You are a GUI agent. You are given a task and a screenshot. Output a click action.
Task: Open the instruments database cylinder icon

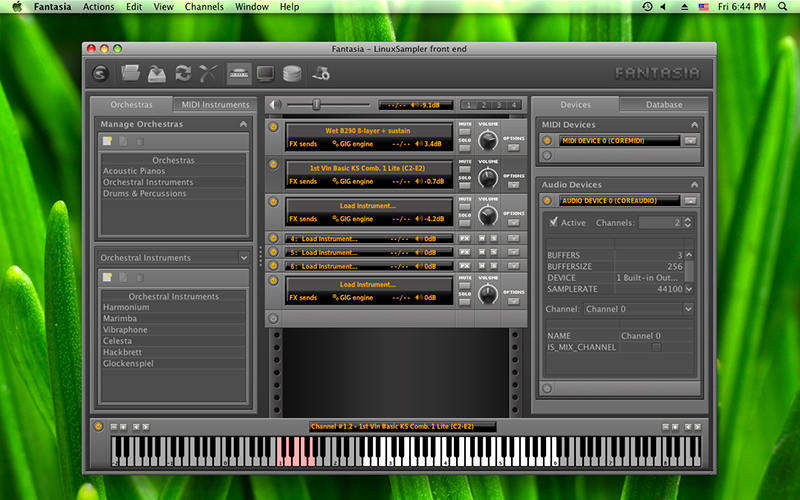[292, 74]
